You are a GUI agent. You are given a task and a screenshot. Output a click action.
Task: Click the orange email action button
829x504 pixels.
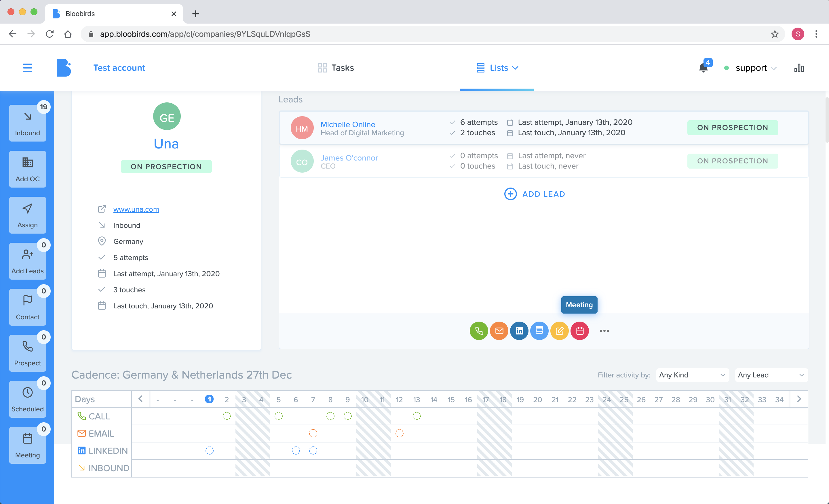click(499, 331)
